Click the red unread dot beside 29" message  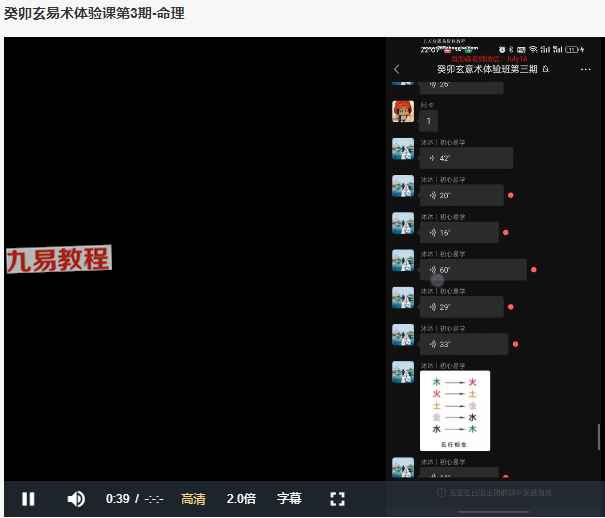510,307
